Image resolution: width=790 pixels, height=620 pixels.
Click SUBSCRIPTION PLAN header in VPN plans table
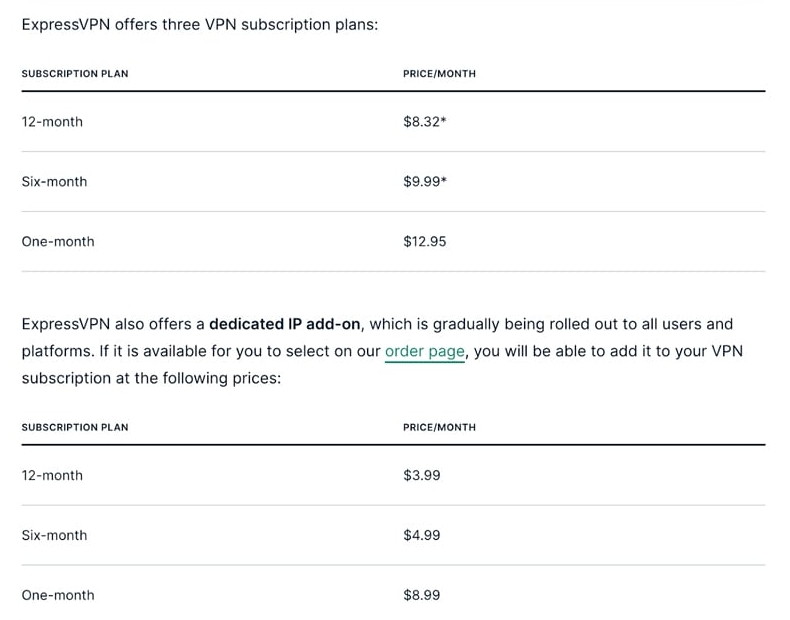[75, 74]
